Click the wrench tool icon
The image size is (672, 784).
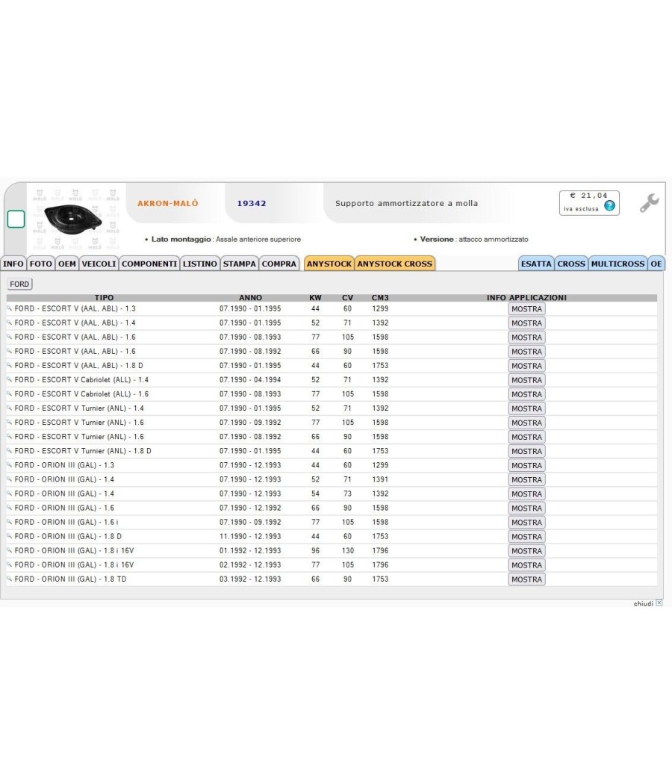(649, 203)
